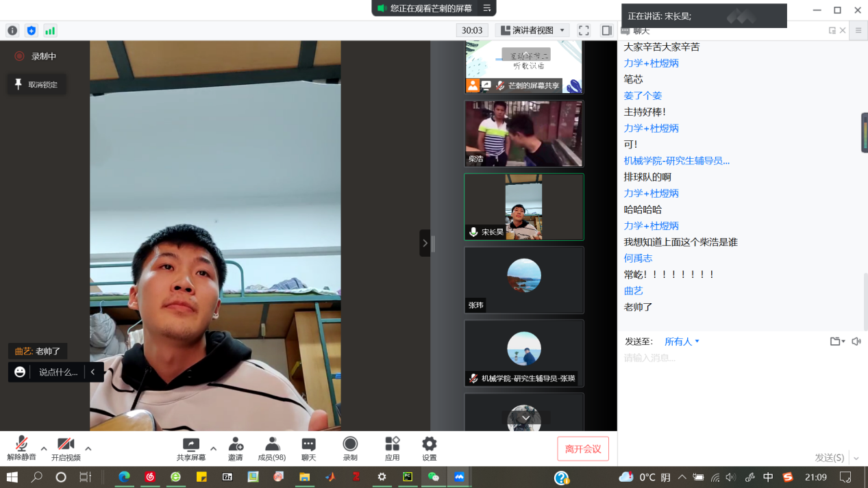
Task: Open the Members (98) list
Action: pyautogui.click(x=272, y=449)
